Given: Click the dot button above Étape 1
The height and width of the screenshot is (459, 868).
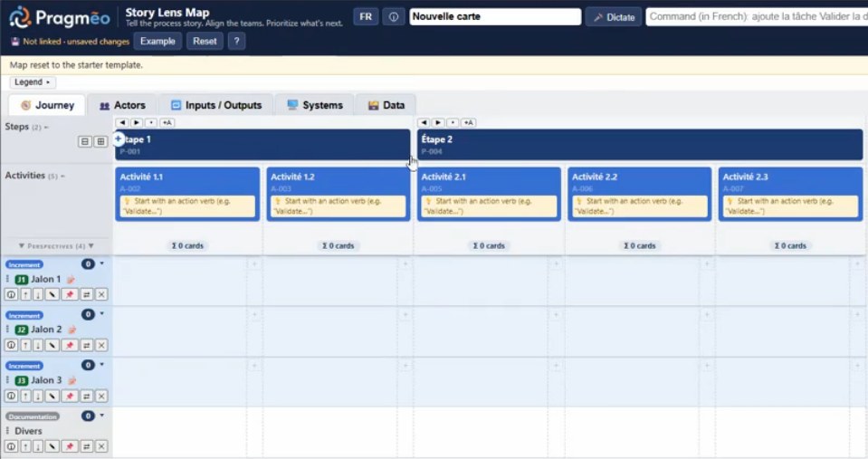Looking at the screenshot, I should (151, 122).
